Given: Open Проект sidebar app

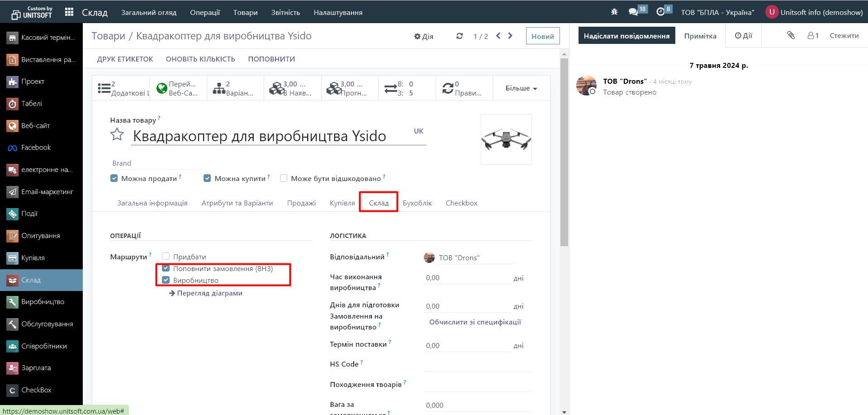Looking at the screenshot, I should pyautogui.click(x=41, y=81).
